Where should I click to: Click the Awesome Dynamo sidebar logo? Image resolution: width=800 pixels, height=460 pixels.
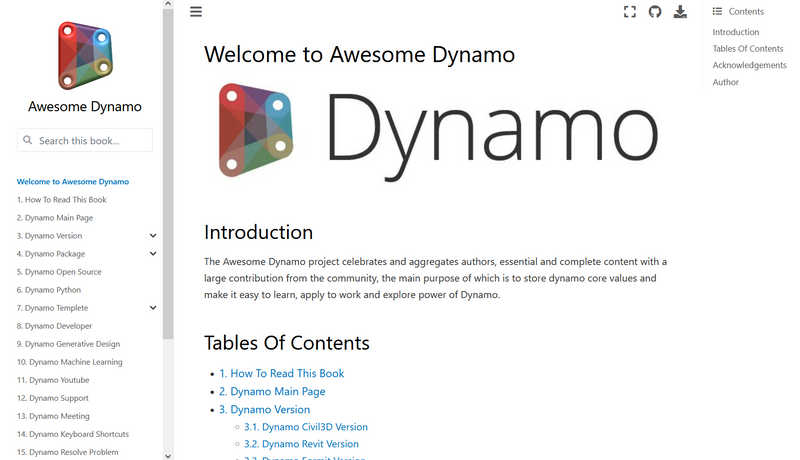(x=85, y=55)
